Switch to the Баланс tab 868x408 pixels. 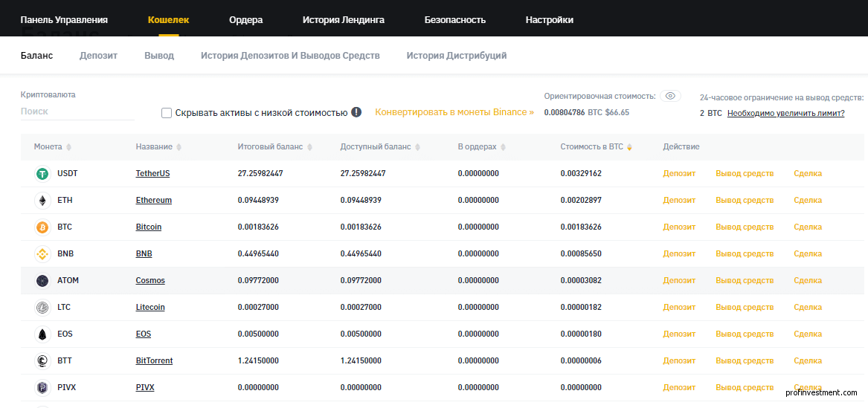(x=36, y=56)
